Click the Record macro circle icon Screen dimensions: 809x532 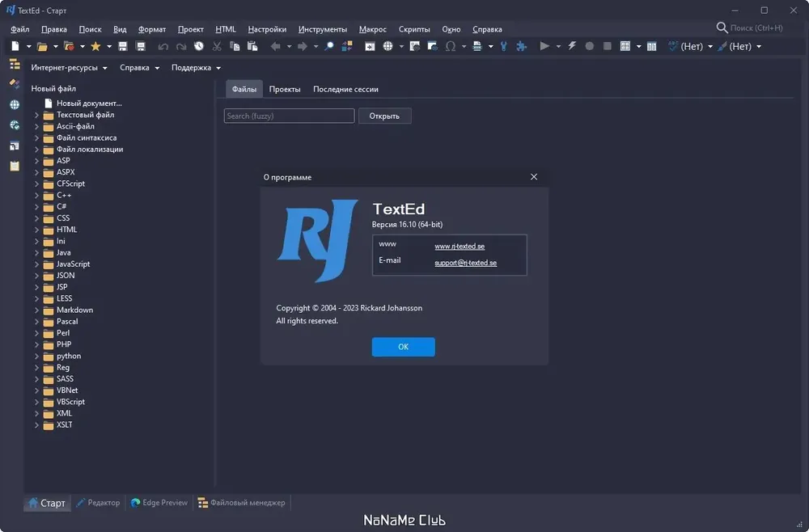coord(589,46)
